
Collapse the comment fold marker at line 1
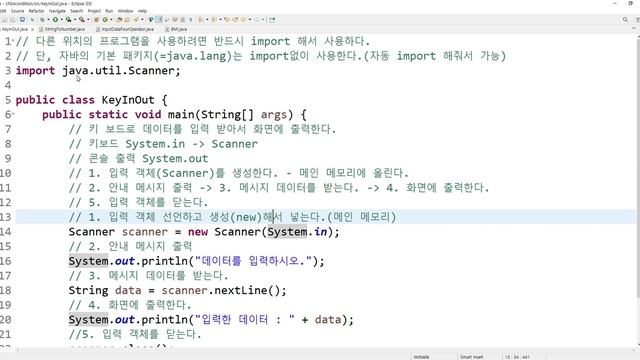coord(13,40)
